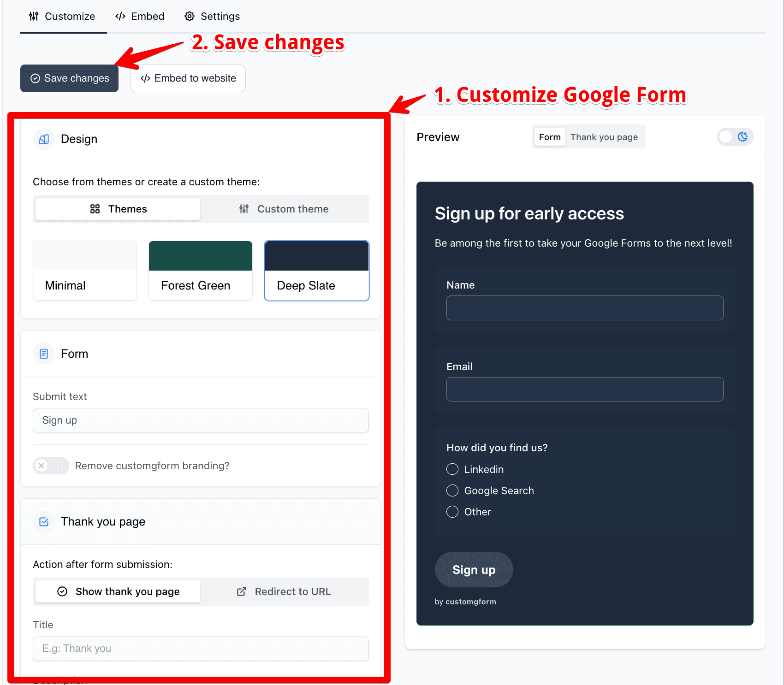784x685 pixels.
Task: Select the Forest Green theme swatch
Action: (201, 271)
